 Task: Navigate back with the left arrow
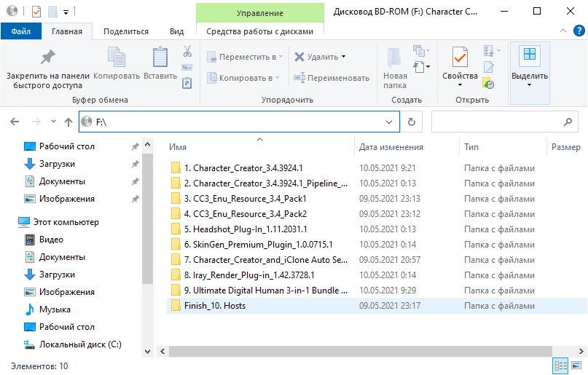point(15,122)
